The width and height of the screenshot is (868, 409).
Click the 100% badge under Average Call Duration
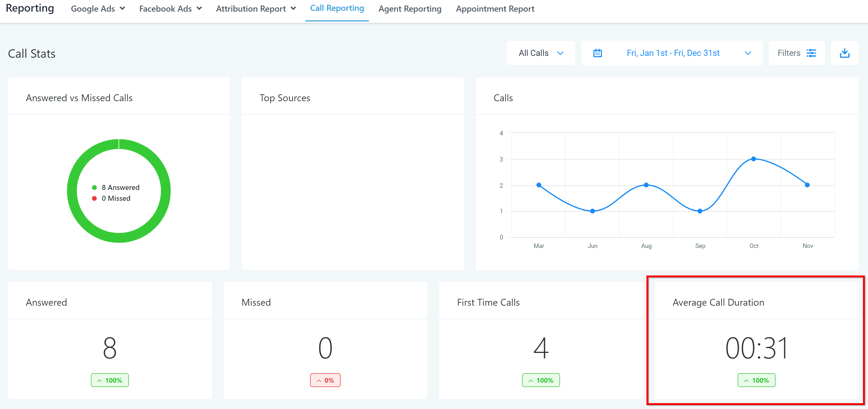pos(756,380)
